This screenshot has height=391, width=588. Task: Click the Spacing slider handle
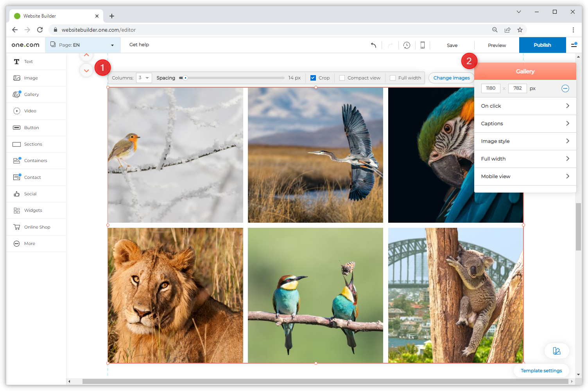(x=185, y=78)
